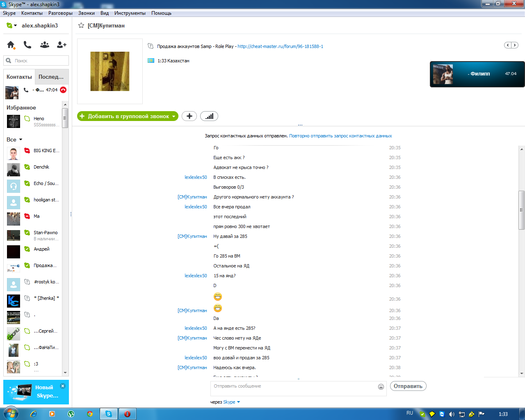The width and height of the screenshot is (525, 420).
Task: Open Internet Explorer from taskbar
Action: point(34,414)
